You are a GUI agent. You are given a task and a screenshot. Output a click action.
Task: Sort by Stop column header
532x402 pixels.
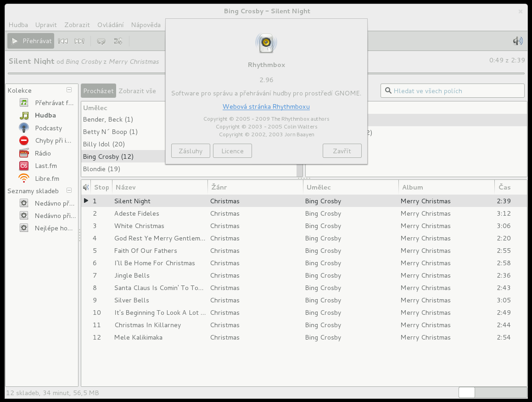(x=101, y=187)
